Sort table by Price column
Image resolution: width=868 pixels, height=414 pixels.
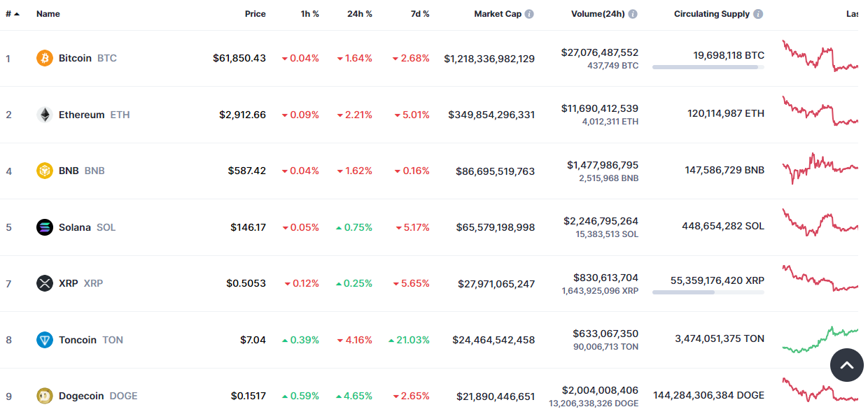pyautogui.click(x=255, y=14)
